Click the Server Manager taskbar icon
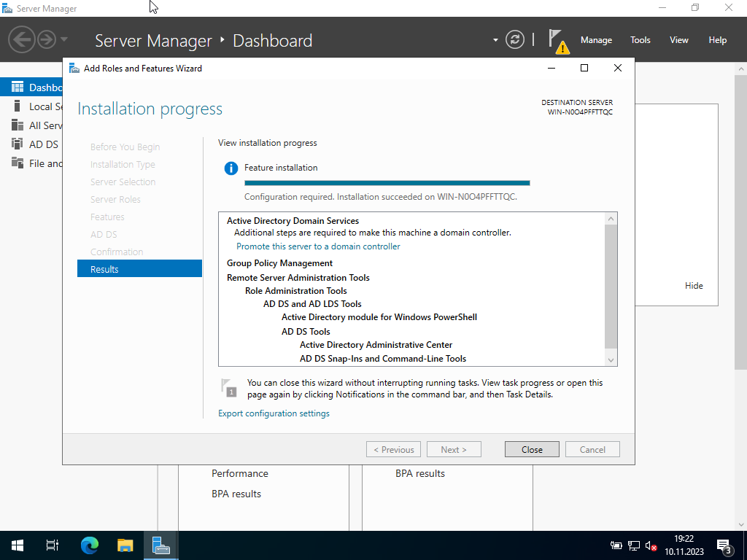747x560 pixels. click(161, 545)
